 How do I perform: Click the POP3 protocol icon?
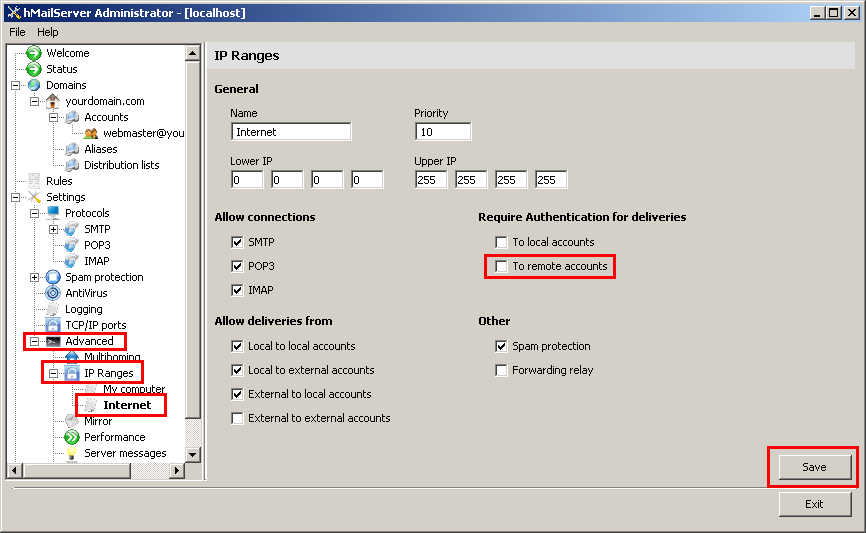(72, 245)
